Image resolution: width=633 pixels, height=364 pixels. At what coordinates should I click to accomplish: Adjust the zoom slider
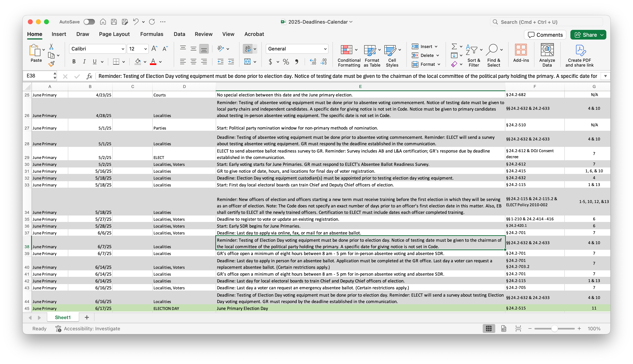pyautogui.click(x=554, y=329)
